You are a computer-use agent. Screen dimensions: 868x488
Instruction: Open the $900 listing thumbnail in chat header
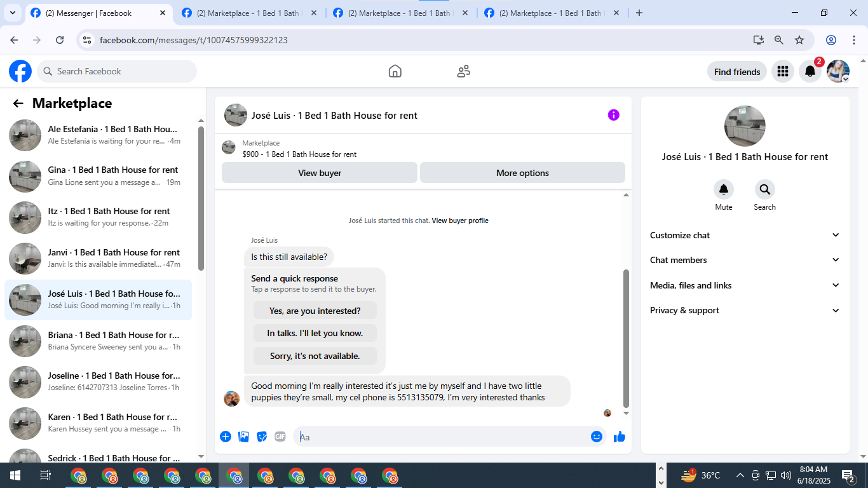click(229, 148)
